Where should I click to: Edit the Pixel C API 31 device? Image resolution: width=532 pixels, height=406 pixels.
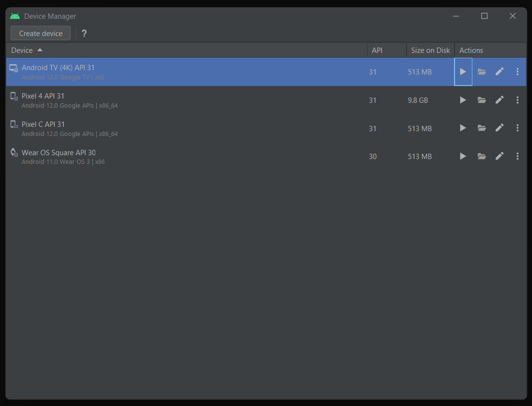coord(499,128)
